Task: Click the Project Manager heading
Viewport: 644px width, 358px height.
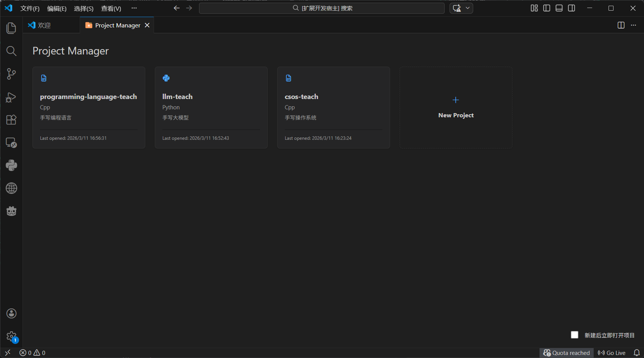Action: [71, 51]
